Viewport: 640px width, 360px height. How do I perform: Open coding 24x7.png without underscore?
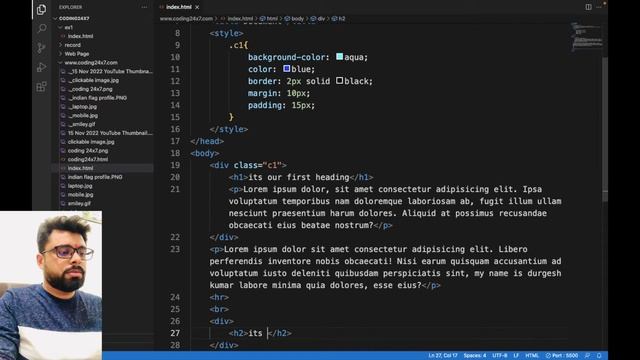tap(88, 151)
